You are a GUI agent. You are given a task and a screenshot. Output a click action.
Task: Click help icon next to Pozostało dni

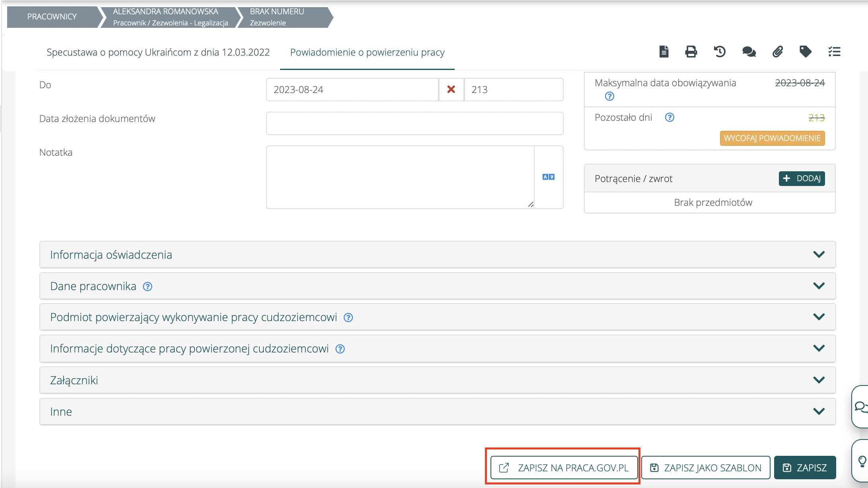(669, 117)
